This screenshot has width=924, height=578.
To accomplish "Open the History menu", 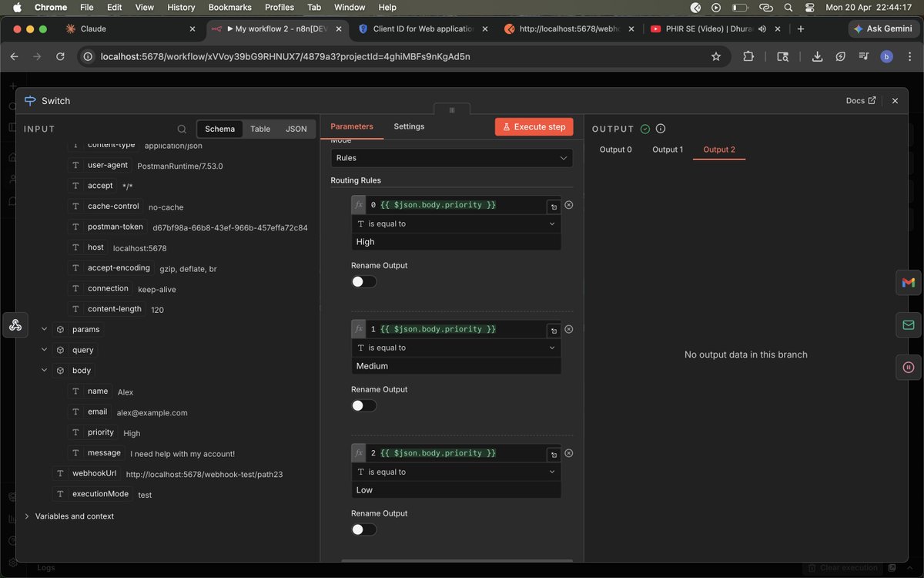I will (181, 7).
